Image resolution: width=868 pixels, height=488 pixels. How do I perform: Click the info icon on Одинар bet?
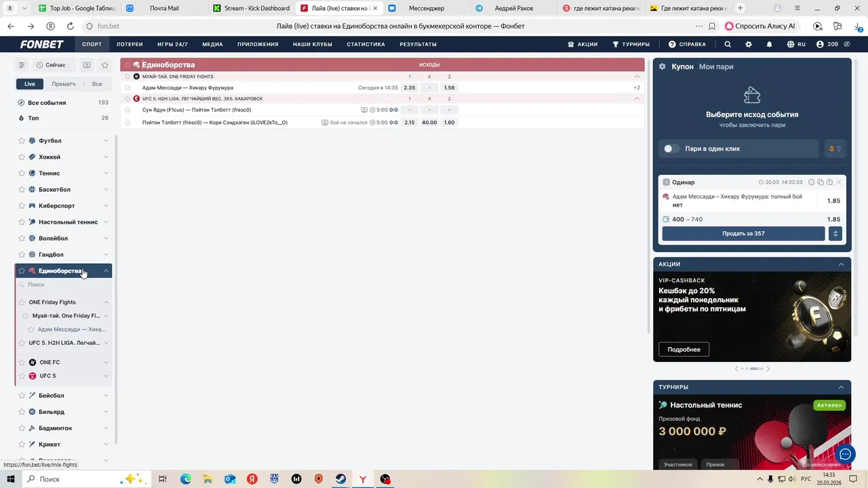pos(812,182)
